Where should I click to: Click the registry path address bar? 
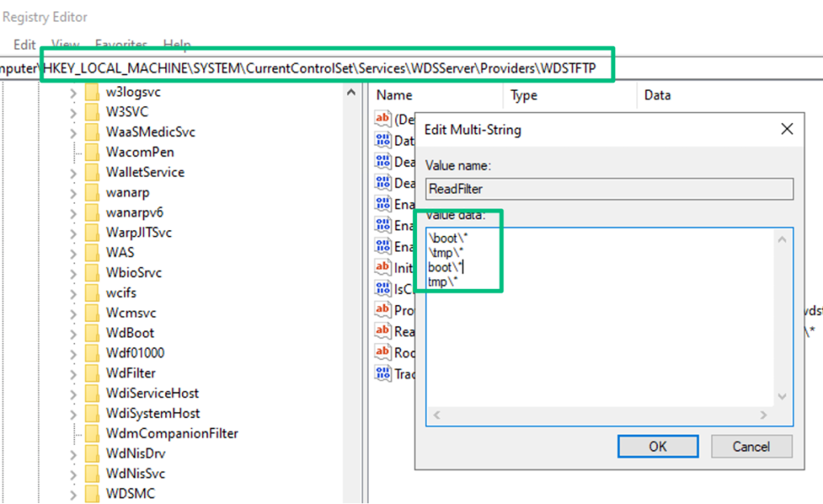pos(322,68)
